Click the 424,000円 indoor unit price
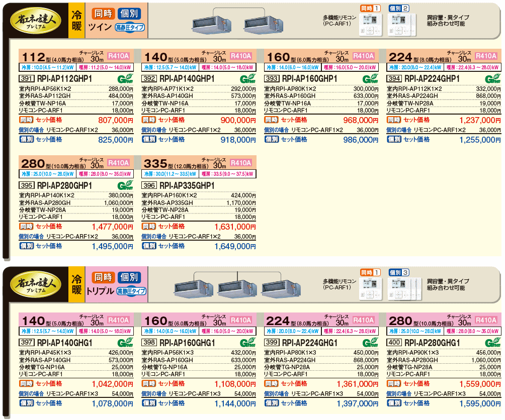 tap(243, 195)
